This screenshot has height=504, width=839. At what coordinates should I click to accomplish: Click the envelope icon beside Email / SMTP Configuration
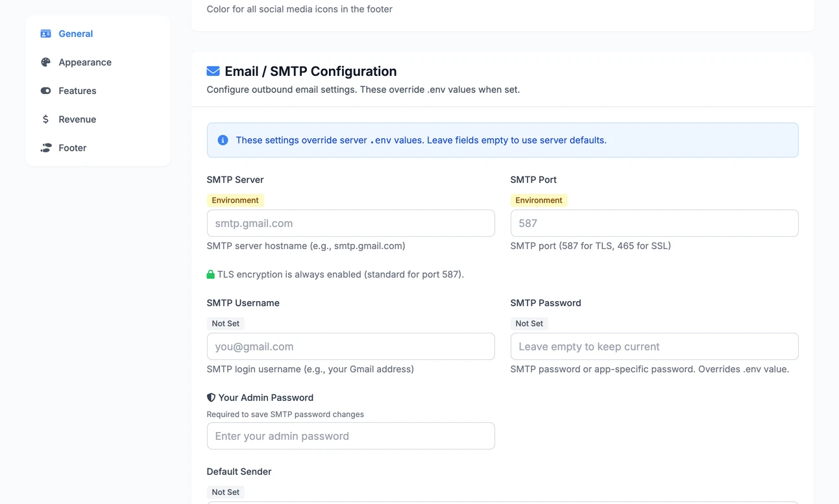[x=213, y=71]
